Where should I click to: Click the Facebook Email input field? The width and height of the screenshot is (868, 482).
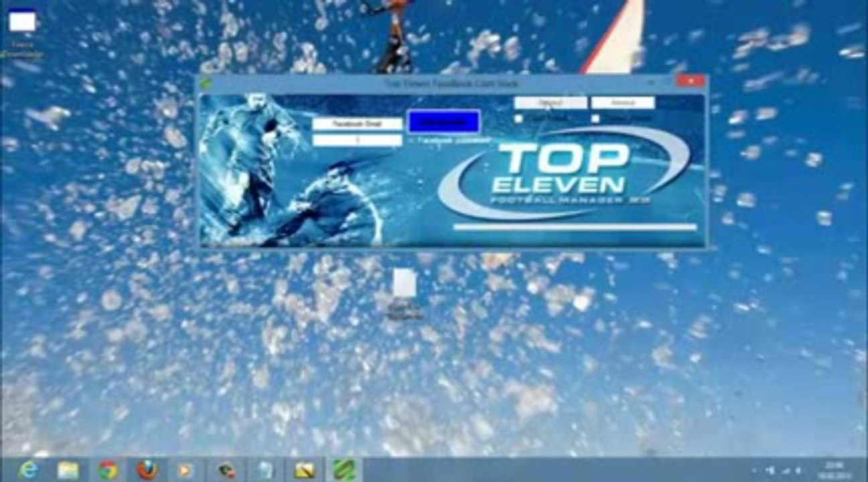[357, 124]
